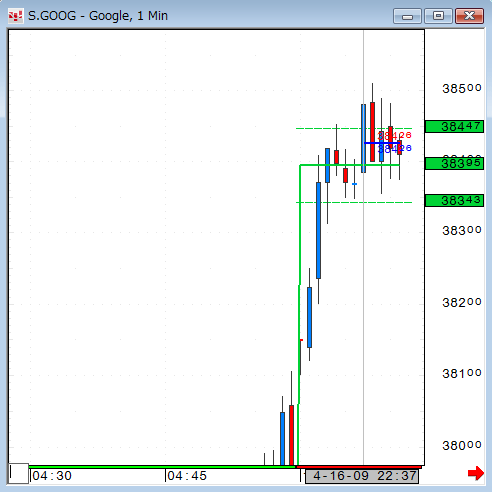
Task: Click the 04:30 time axis label
Action: (x=52, y=476)
